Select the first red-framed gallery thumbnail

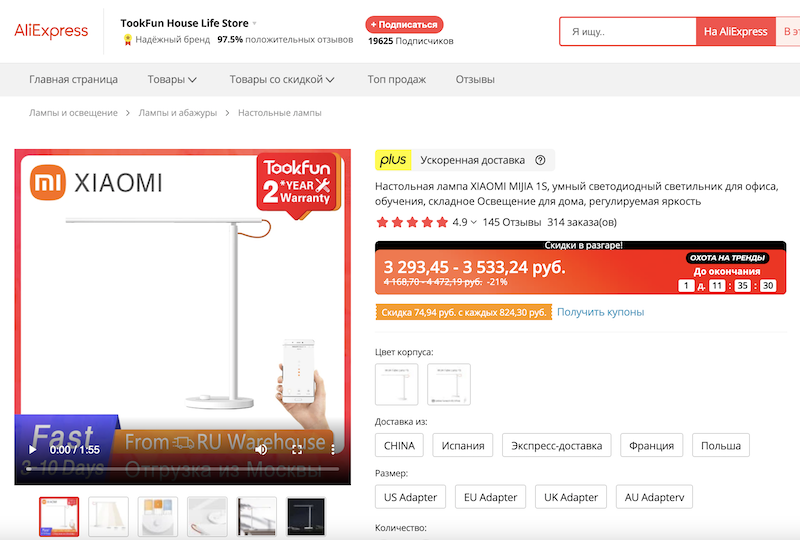pos(59,517)
